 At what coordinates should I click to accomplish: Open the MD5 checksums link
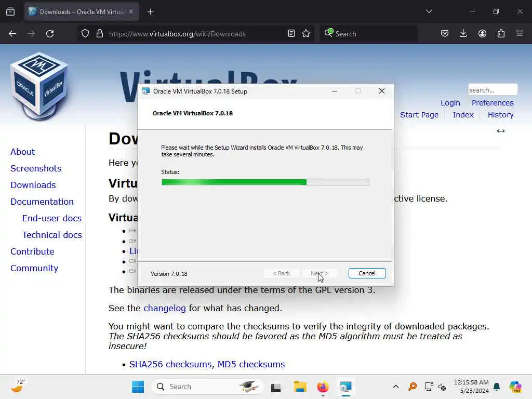click(x=251, y=364)
